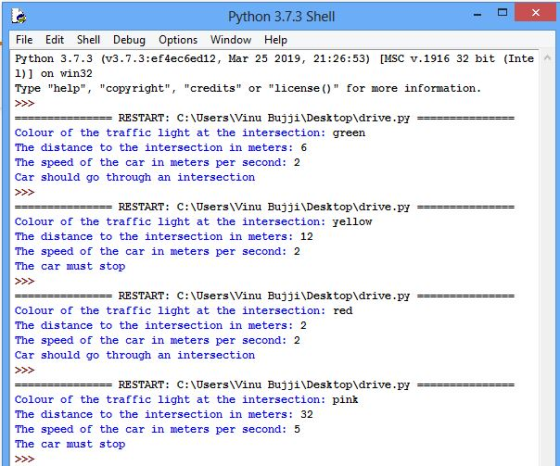Click the Python IDLE icon in title bar
560x466 pixels.
[x=19, y=16]
